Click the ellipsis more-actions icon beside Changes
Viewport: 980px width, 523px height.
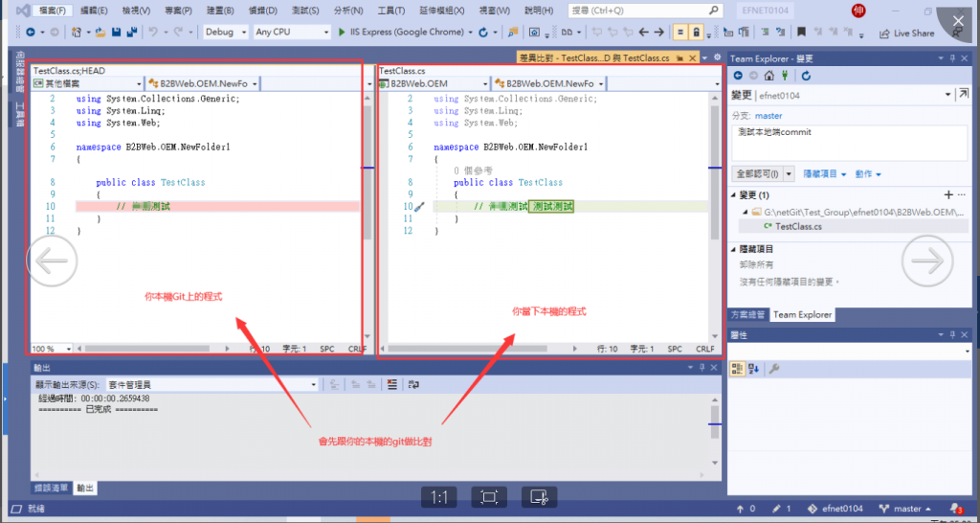[x=961, y=194]
